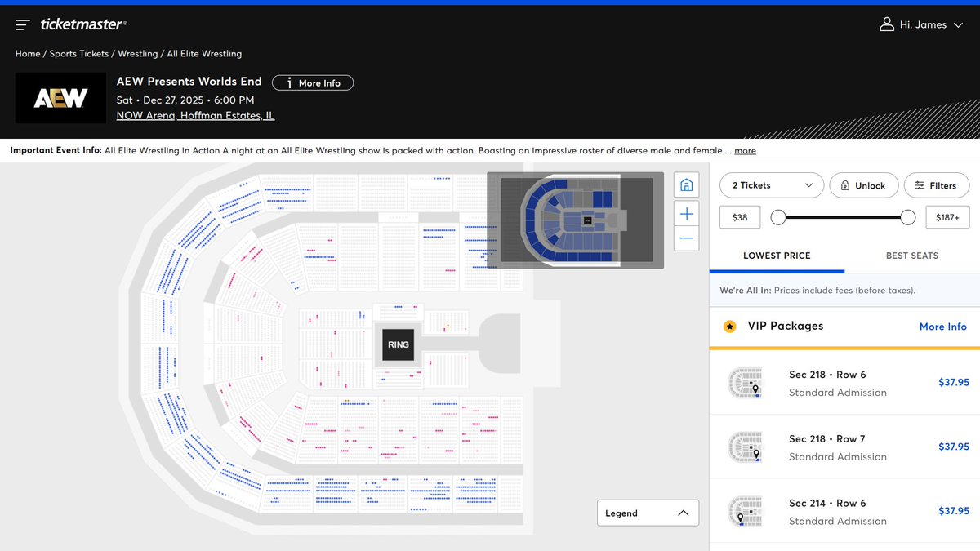Screen dimensions: 980x551
Task: Reset map view with home icon
Action: (687, 184)
